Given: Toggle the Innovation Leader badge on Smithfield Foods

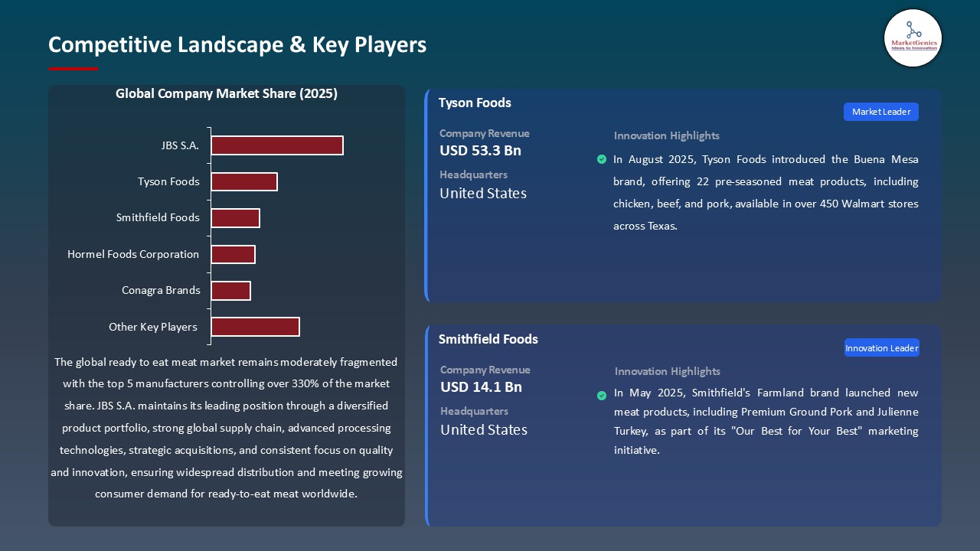Looking at the screenshot, I should coord(881,347).
